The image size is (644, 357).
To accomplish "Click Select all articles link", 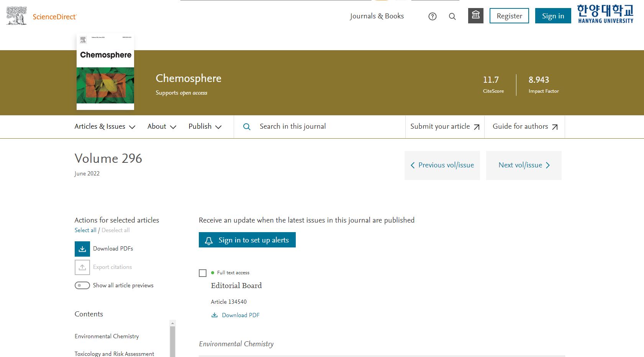I will (85, 230).
